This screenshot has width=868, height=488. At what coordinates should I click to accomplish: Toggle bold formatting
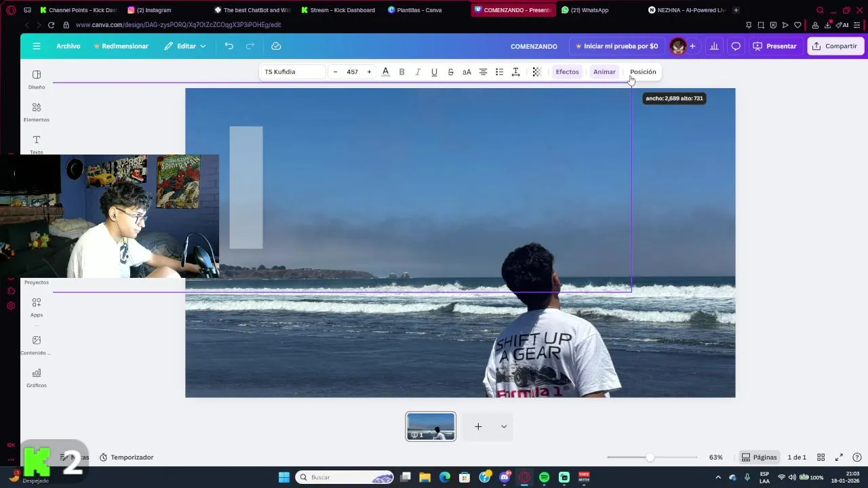[x=401, y=72]
